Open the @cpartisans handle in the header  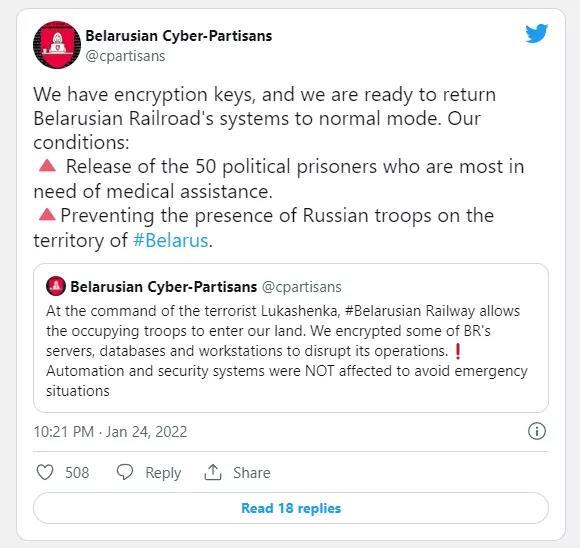[125, 56]
